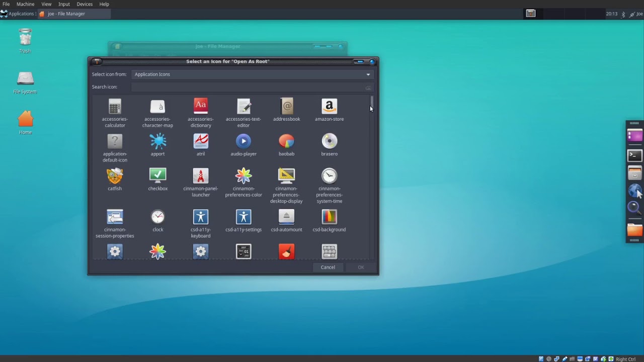644x362 pixels.
Task: Open the Applications menu in panel
Action: click(x=18, y=14)
